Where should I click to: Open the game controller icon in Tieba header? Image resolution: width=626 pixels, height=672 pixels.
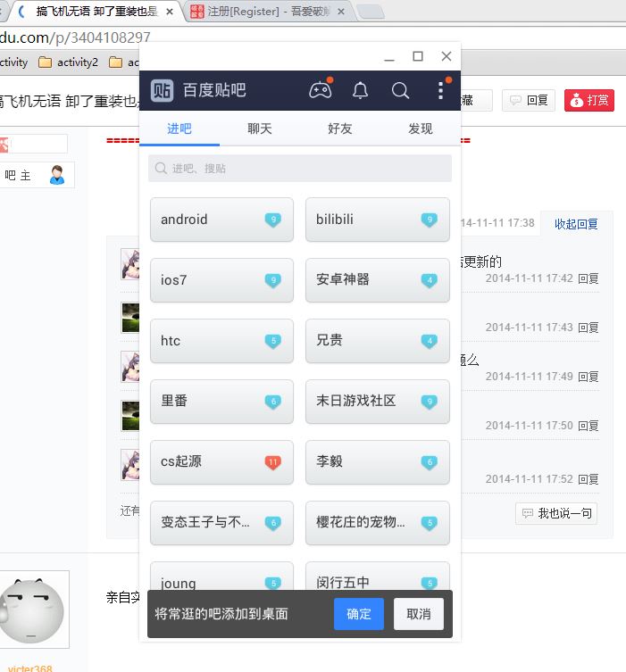tap(321, 90)
